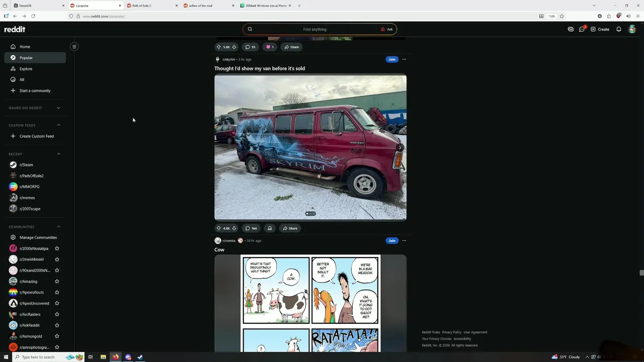The width and height of the screenshot is (644, 362).
Task: Favorite r/AskReddit with its star
Action: coord(57,325)
